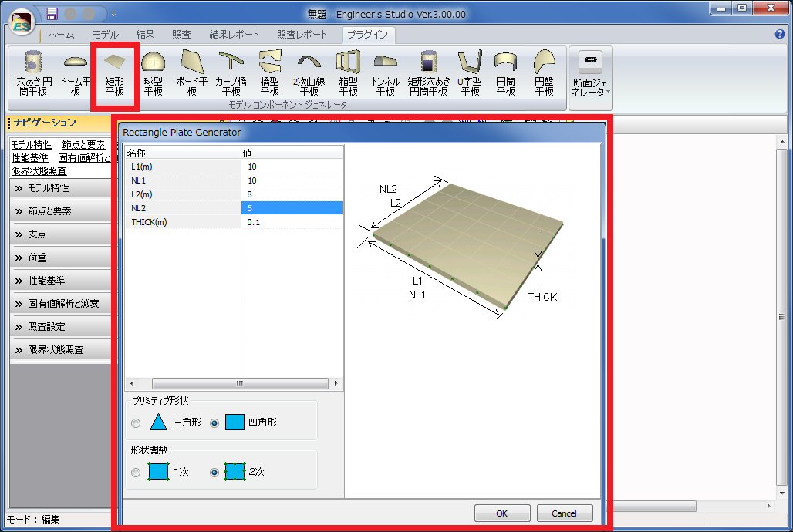Click the parameter table scroll left arrow
This screenshot has height=532, width=793.
pyautogui.click(x=132, y=383)
